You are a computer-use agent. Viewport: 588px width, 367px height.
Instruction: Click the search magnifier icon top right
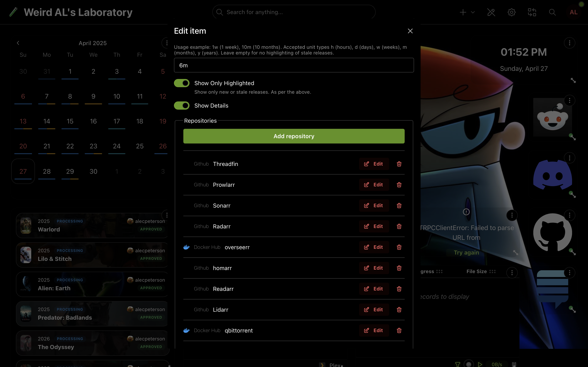552,12
